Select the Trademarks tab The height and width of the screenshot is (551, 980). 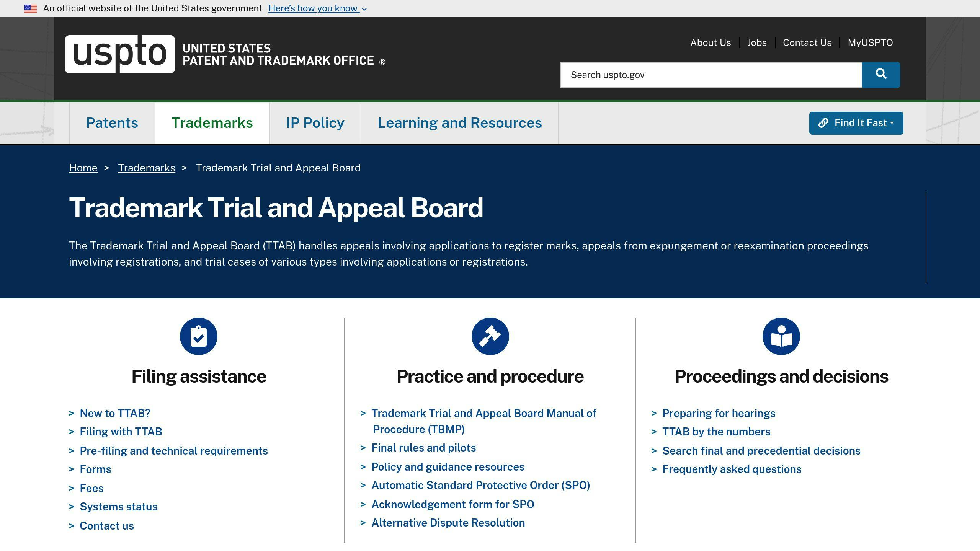tap(212, 123)
